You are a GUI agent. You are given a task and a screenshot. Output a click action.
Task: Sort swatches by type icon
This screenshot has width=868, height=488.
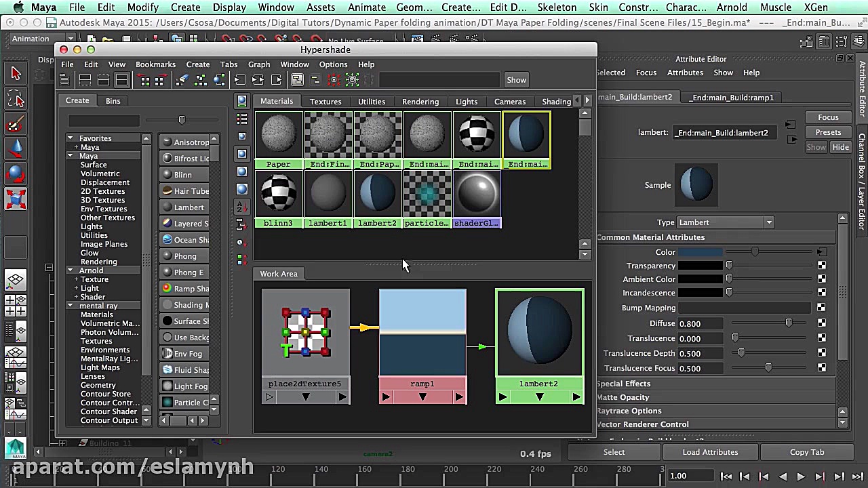242,224
